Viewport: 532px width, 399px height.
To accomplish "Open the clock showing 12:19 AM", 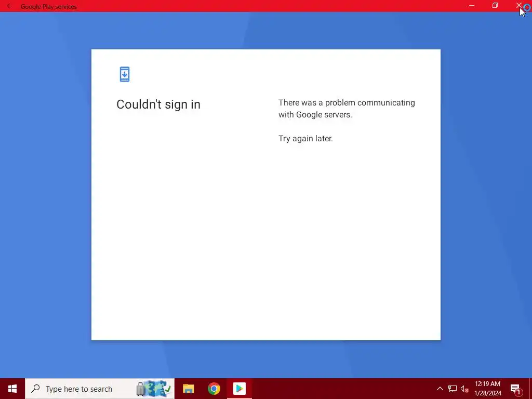I will pyautogui.click(x=487, y=389).
